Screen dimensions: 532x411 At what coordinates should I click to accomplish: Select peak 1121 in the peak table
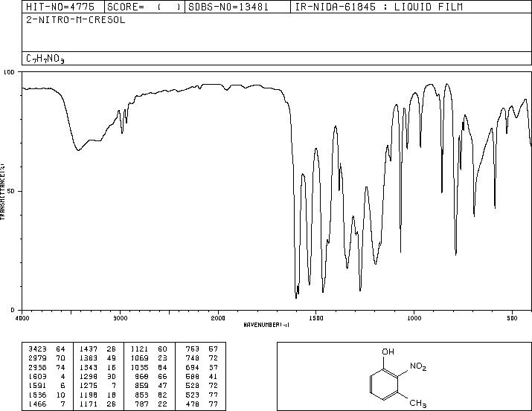tap(139, 349)
